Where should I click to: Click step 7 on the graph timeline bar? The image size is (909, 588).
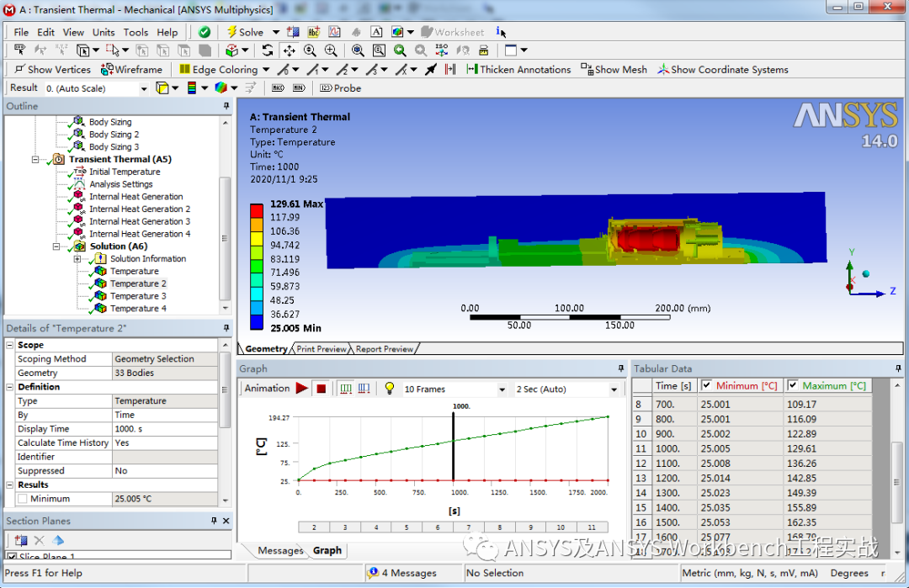point(469,527)
